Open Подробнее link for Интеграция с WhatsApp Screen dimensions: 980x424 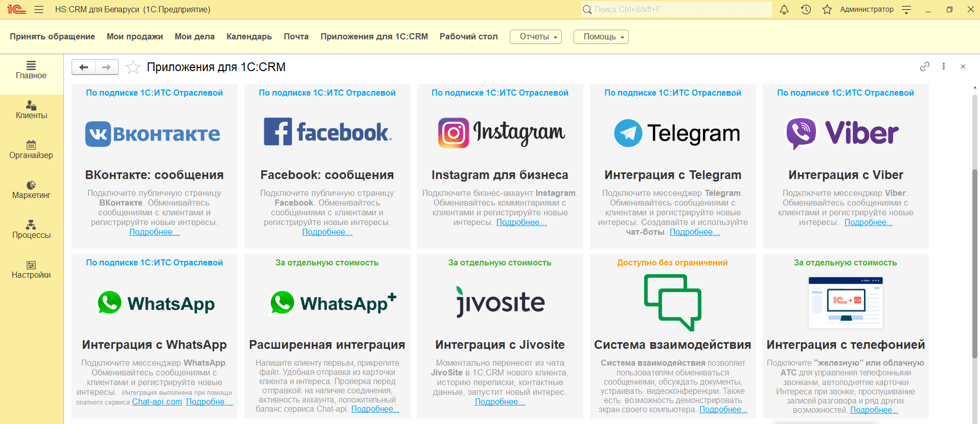[x=210, y=402]
